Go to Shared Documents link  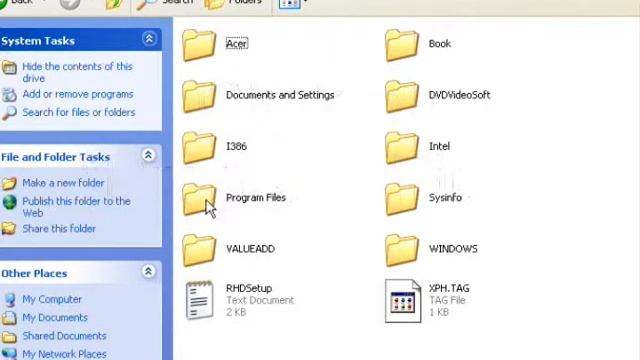point(64,336)
